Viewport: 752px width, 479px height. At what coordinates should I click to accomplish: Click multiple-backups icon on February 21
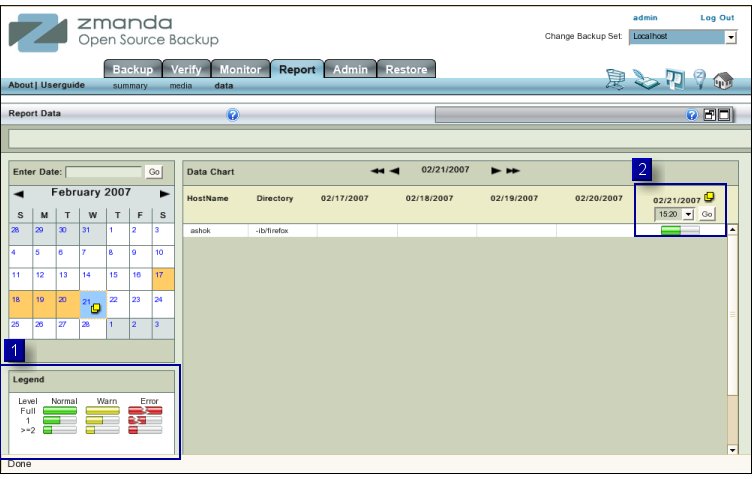96,308
